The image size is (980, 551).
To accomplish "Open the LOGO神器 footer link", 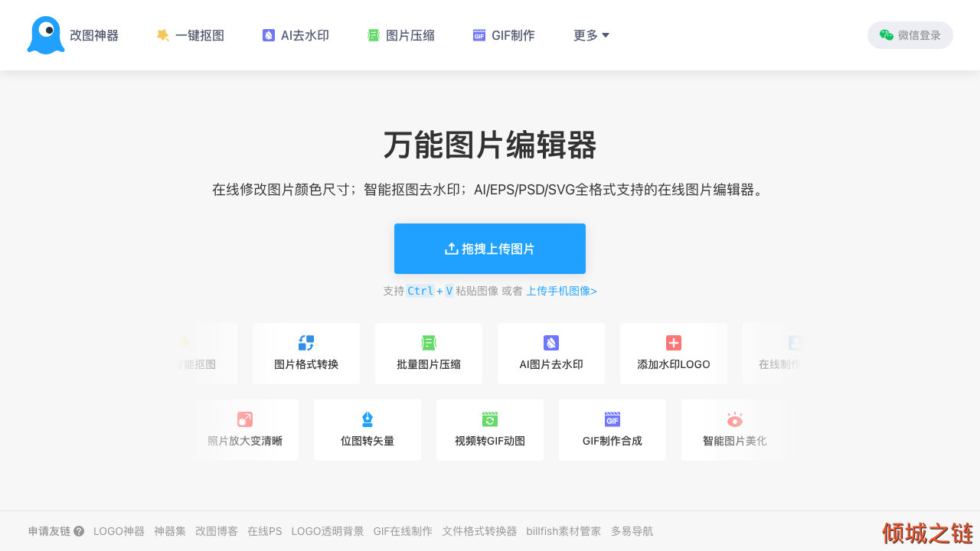I will coord(119,531).
